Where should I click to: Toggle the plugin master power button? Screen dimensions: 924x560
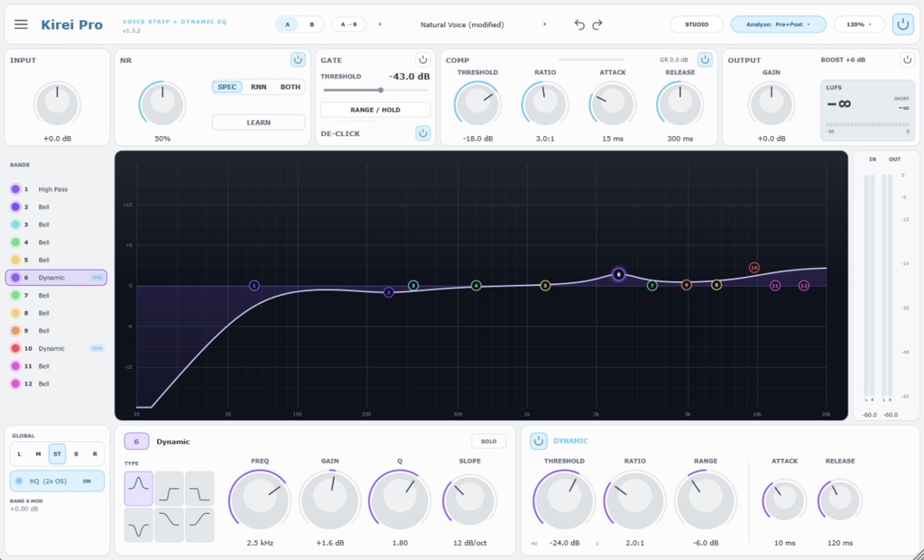click(x=902, y=24)
